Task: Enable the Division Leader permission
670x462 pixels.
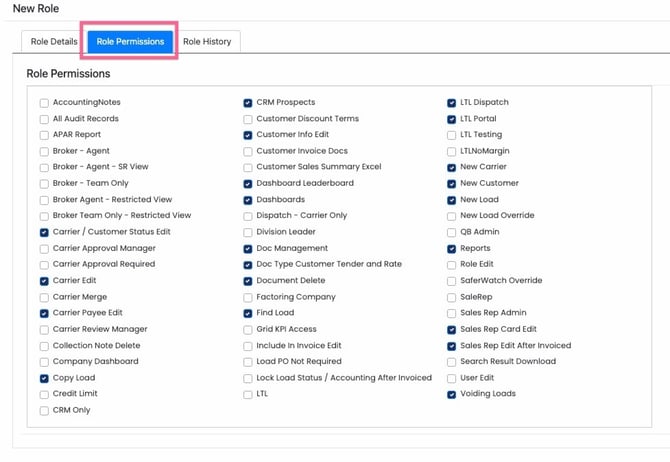Action: 248,232
